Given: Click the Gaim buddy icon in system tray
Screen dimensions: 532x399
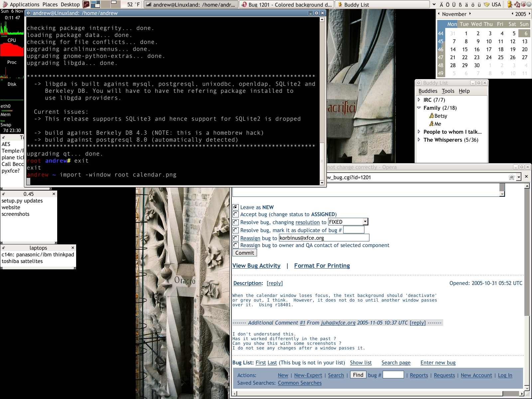Looking at the screenshot, I should pyautogui.click(x=509, y=4).
